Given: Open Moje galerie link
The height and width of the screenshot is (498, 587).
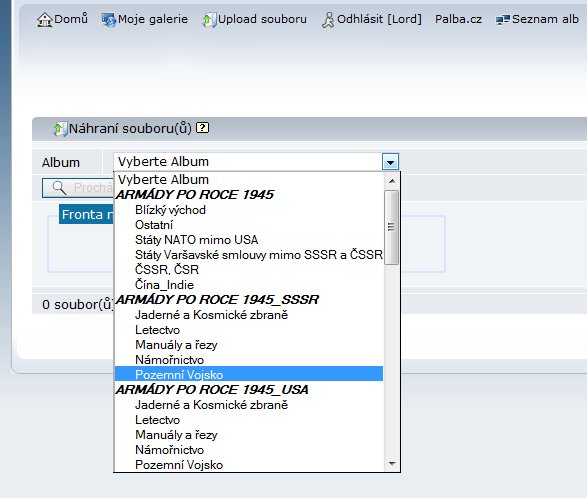Looking at the screenshot, I should (153, 19).
